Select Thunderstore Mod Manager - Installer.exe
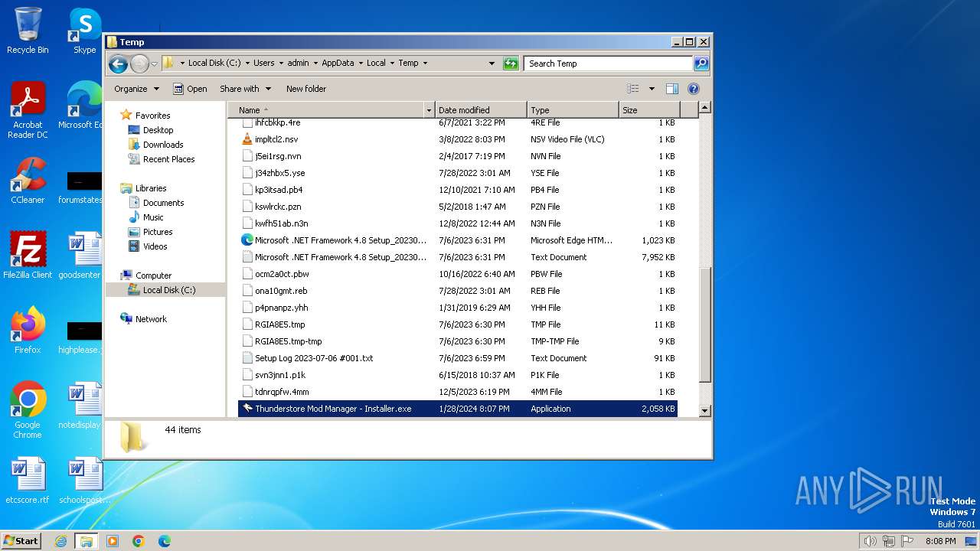980x551 pixels. (457, 409)
